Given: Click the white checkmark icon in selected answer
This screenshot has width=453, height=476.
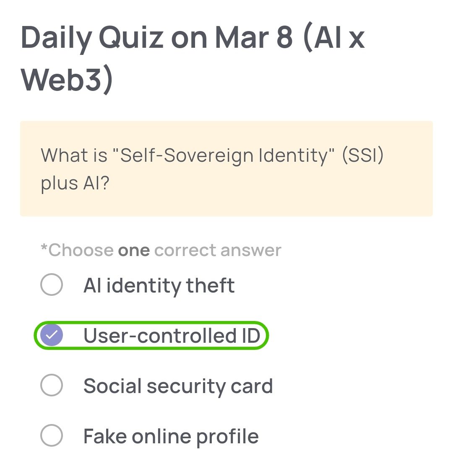Looking at the screenshot, I should tap(52, 335).
